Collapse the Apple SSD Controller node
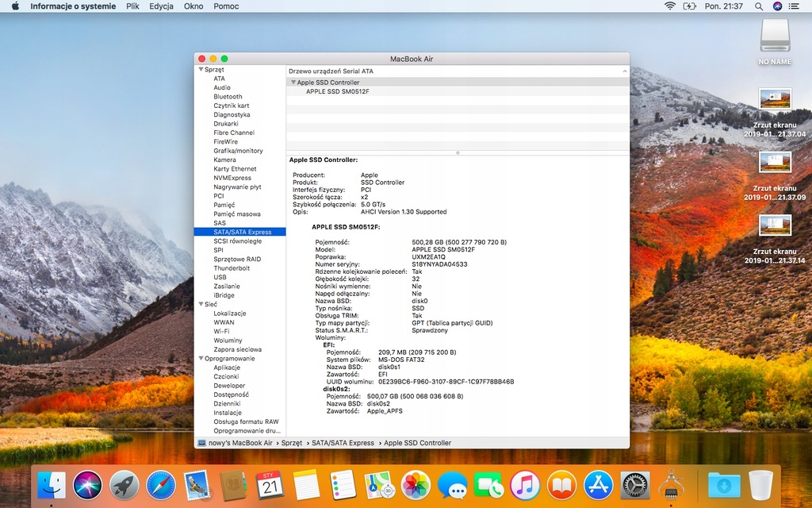Viewport: 812px width, 508px height. point(293,83)
